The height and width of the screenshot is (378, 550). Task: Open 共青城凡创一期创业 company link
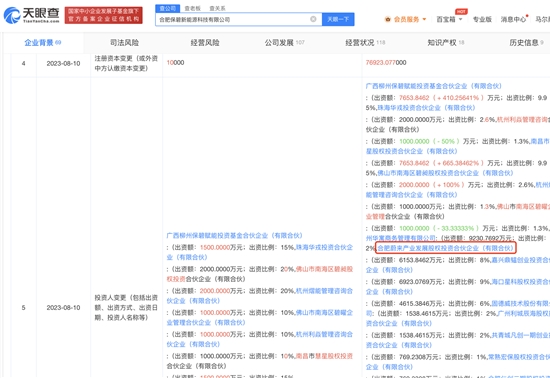click(x=521, y=335)
